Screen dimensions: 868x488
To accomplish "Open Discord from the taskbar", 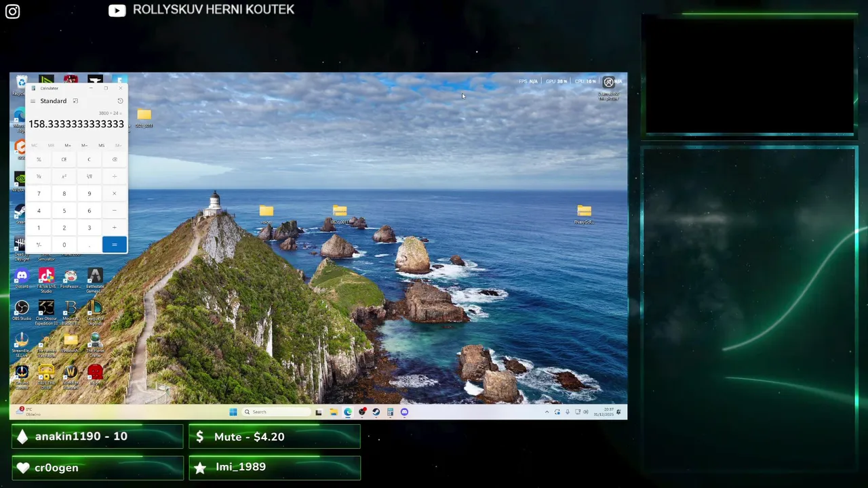I will pyautogui.click(x=405, y=411).
